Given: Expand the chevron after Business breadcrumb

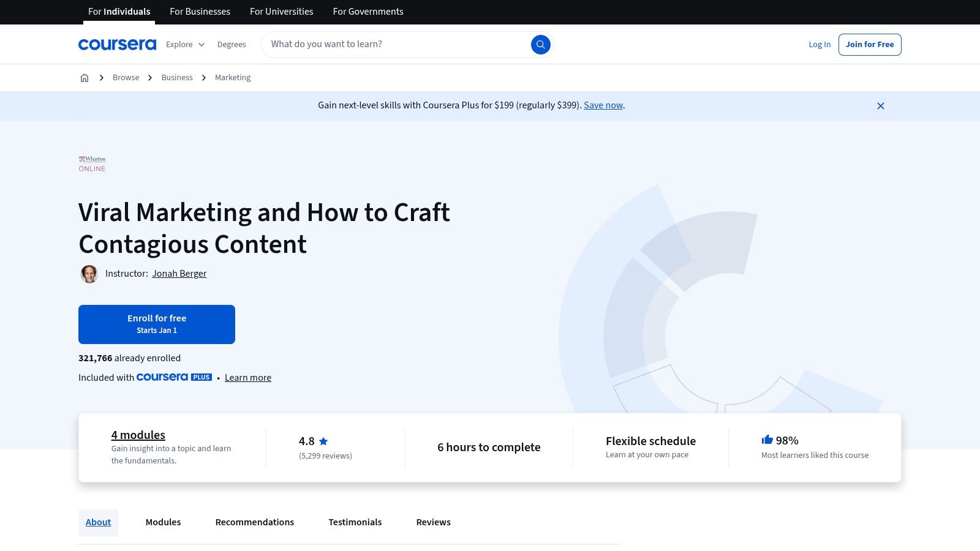Looking at the screenshot, I should (x=203, y=77).
